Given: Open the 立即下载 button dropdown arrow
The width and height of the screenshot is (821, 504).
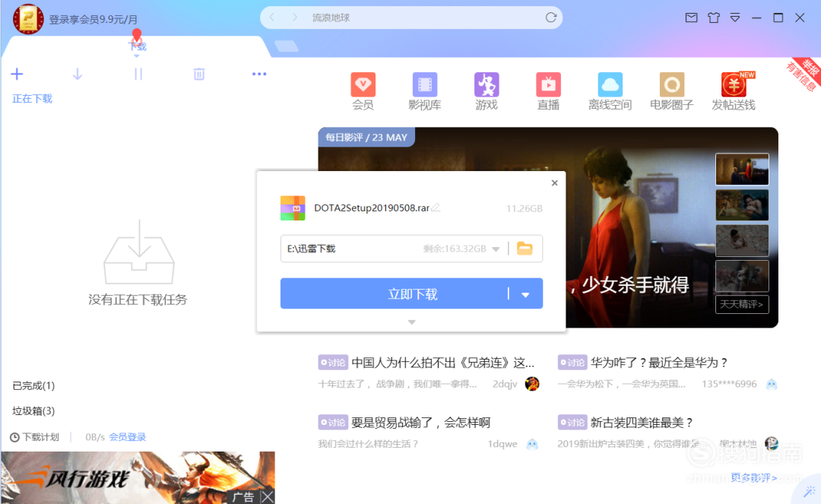Looking at the screenshot, I should pyautogui.click(x=525, y=295).
